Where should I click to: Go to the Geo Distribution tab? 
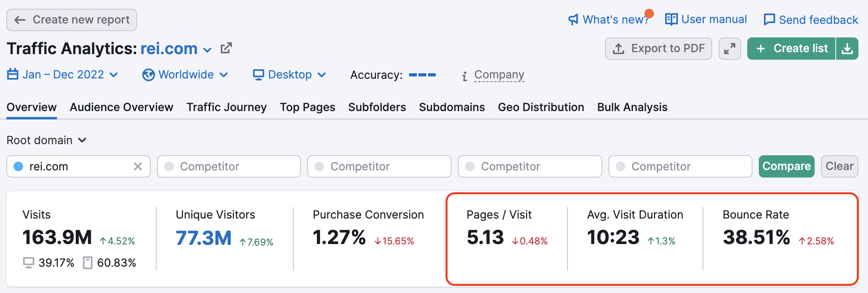point(541,107)
